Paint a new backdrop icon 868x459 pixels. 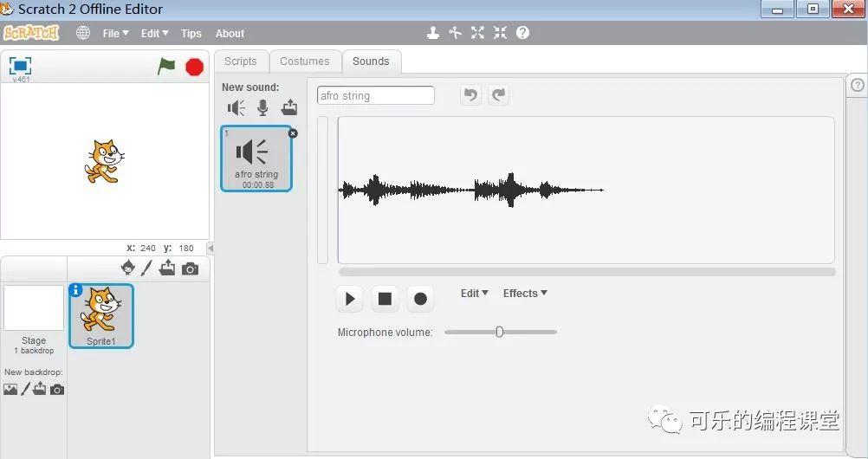pos(25,389)
